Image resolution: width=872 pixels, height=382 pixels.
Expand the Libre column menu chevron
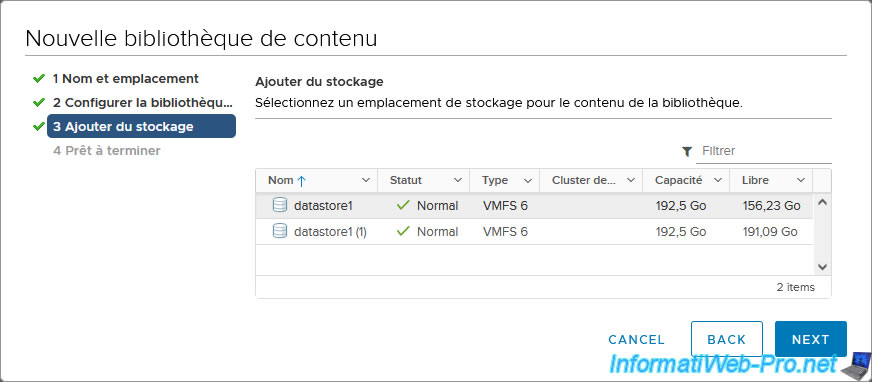801,181
